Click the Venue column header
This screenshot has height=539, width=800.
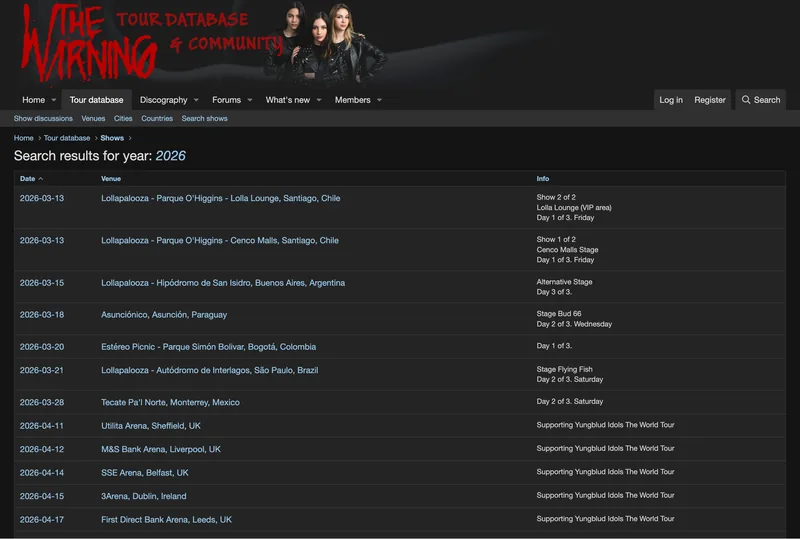111,179
